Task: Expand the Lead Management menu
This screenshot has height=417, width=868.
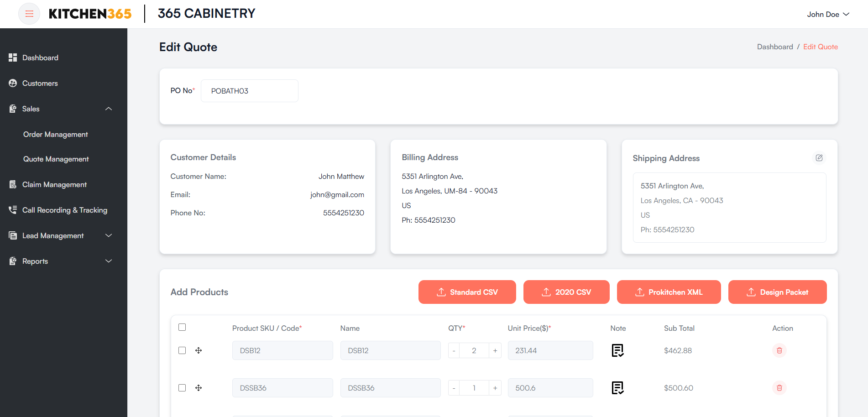Action: [x=109, y=235]
